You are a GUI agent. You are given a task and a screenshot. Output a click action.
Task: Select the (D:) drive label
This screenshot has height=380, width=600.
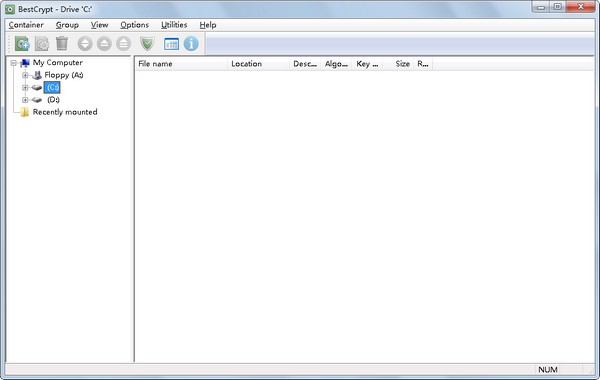[x=53, y=100]
